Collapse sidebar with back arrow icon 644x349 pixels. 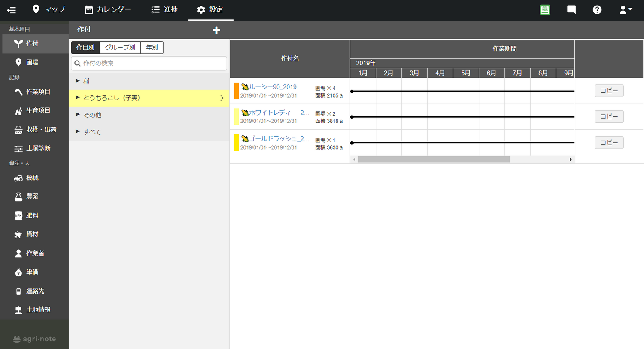point(12,10)
